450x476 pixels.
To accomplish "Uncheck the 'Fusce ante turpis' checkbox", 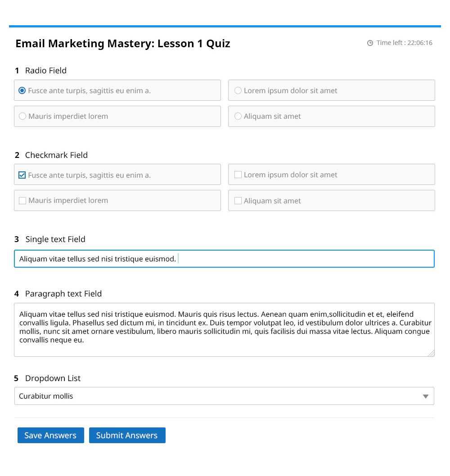I will pyautogui.click(x=22, y=175).
